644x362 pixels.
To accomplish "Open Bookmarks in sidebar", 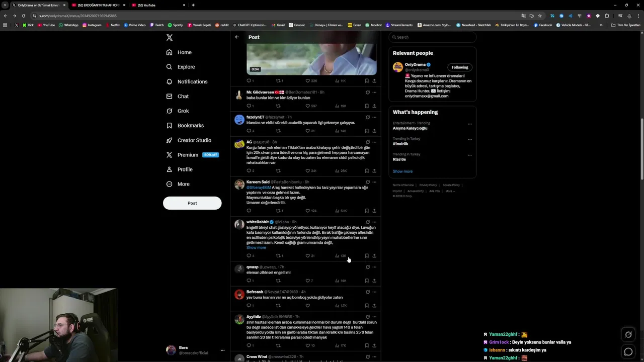I will [185, 125].
